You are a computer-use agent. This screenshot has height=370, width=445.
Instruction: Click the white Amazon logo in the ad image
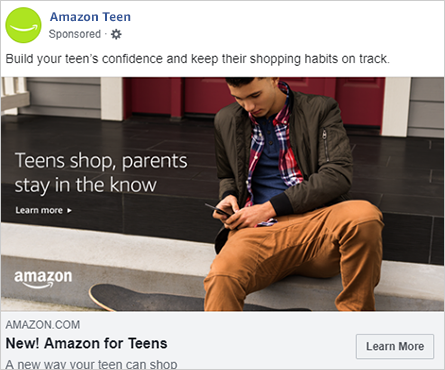(43, 279)
